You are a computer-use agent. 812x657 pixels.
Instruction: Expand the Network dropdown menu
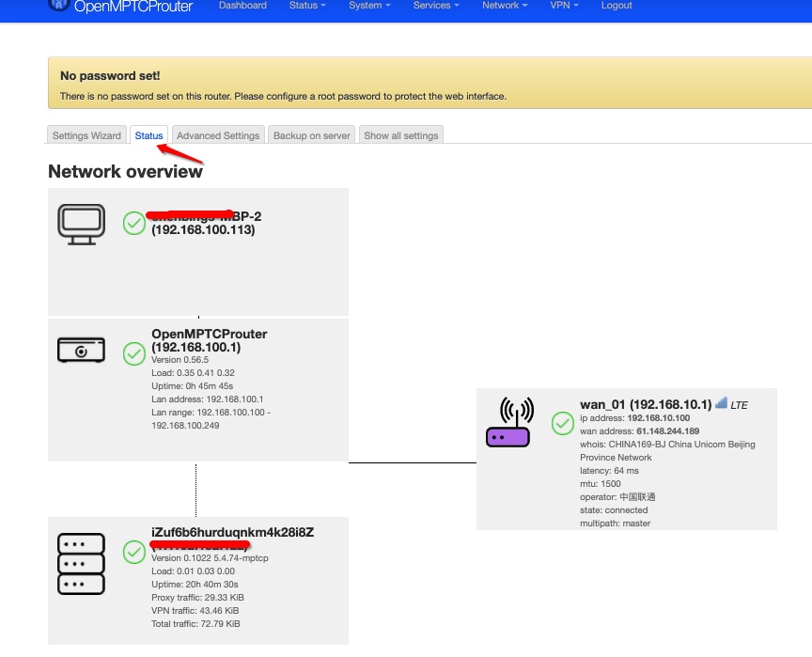click(x=505, y=6)
